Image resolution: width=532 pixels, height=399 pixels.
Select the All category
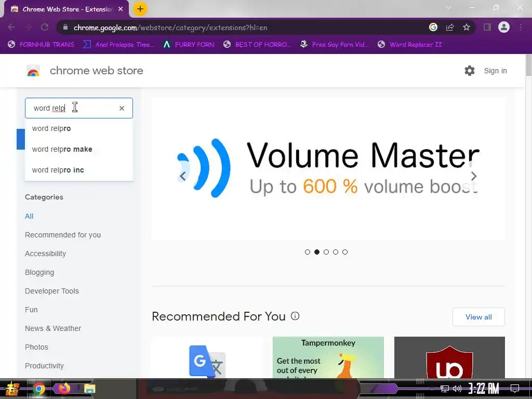29,216
